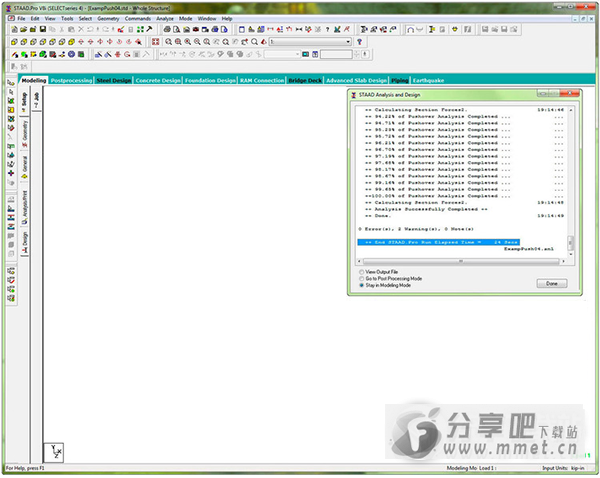The image size is (600, 478).
Task: Click the Nodes Cursor icon in left toolbar
Action: point(11,82)
